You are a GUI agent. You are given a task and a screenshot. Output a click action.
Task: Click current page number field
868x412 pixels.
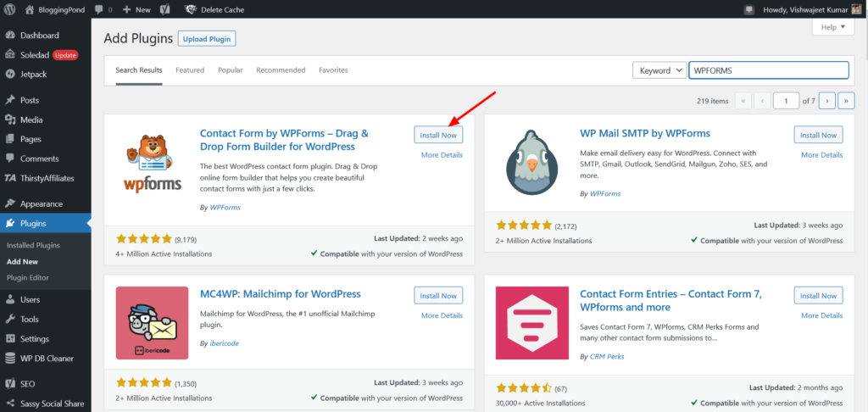point(786,102)
